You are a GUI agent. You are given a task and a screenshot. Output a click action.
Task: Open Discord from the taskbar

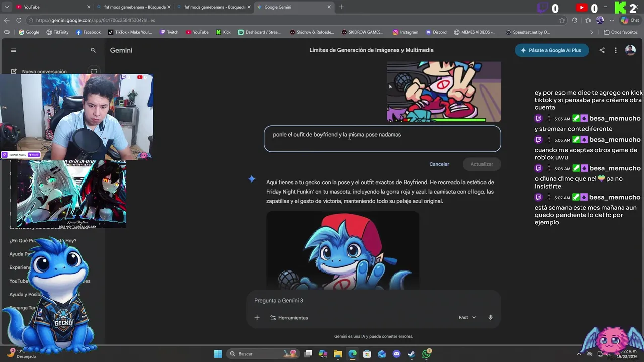click(396, 354)
